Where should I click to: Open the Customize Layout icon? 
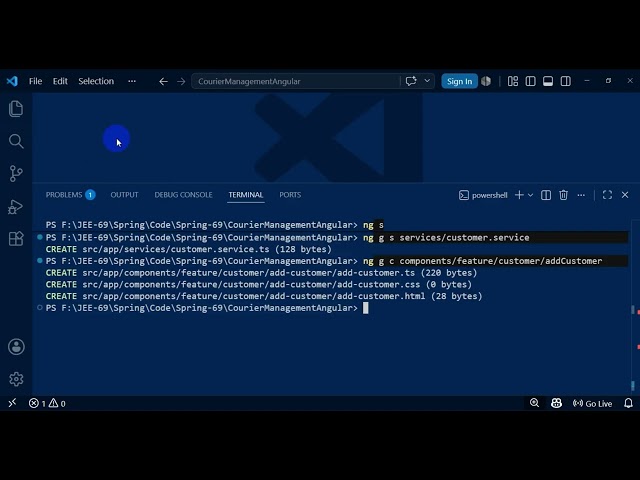[x=513, y=81]
